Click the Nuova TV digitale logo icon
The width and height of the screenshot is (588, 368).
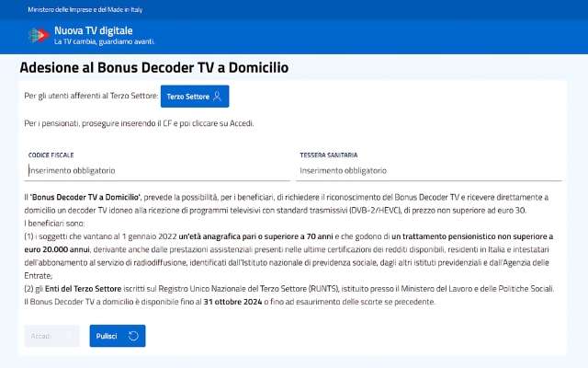[x=39, y=35]
